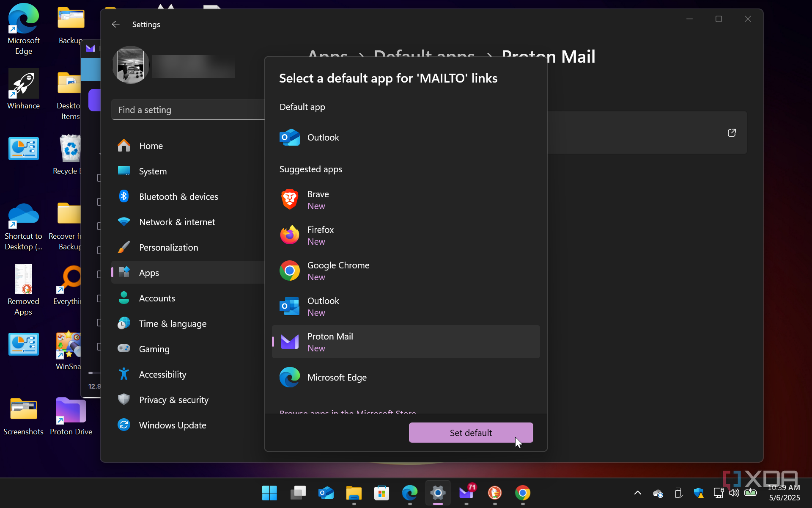Select Outlook under Suggested apps
The width and height of the screenshot is (812, 508).
[406, 306]
